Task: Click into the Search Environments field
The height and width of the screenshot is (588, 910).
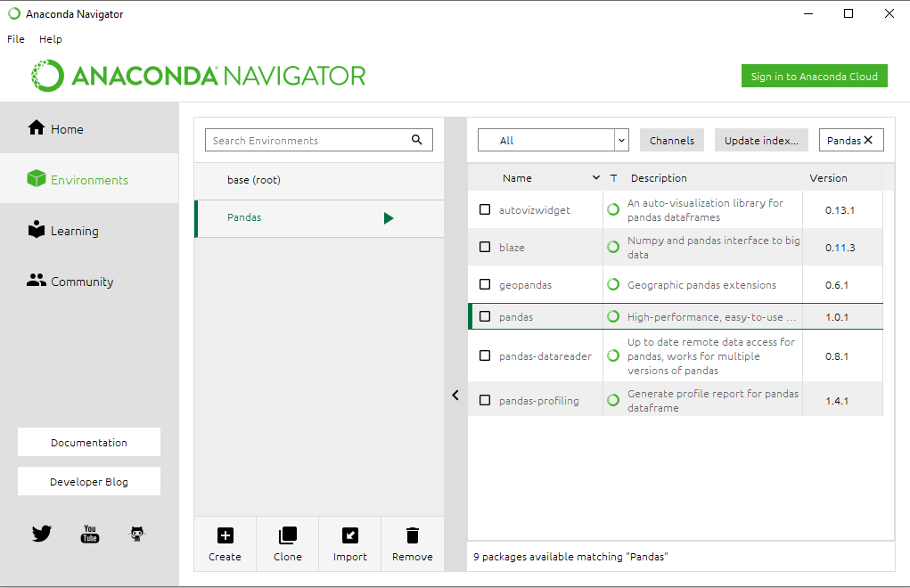Action: click(318, 140)
